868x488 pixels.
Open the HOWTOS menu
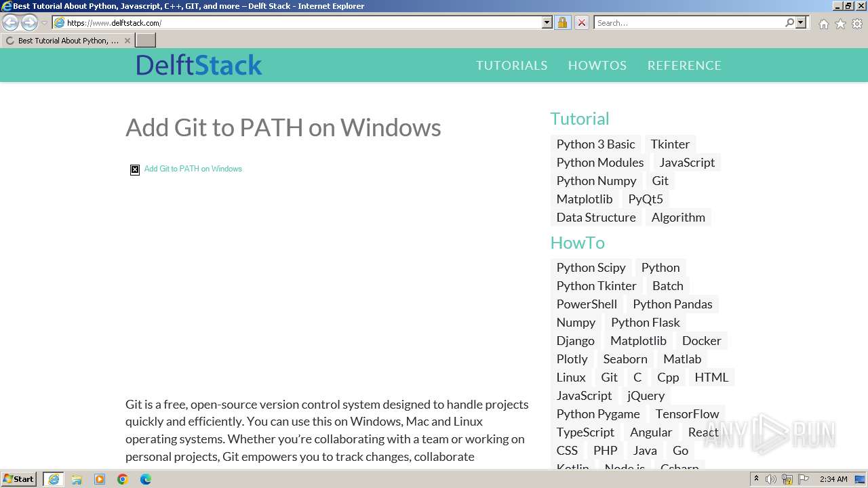point(597,65)
